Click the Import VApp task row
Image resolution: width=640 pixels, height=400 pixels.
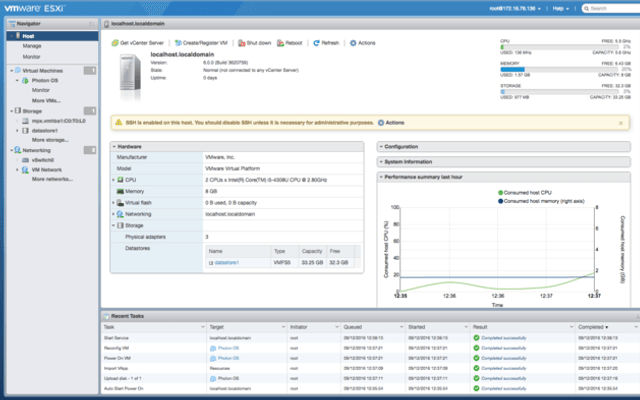click(x=370, y=368)
